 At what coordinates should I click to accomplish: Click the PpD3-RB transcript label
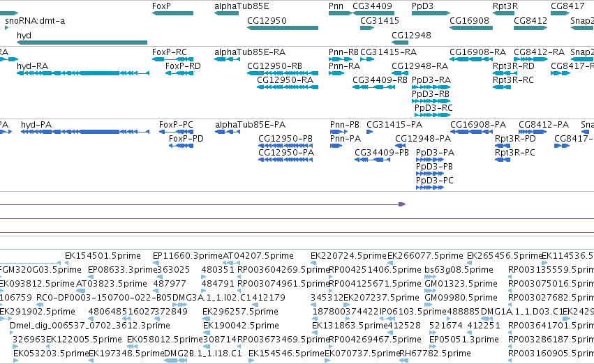pos(431,94)
